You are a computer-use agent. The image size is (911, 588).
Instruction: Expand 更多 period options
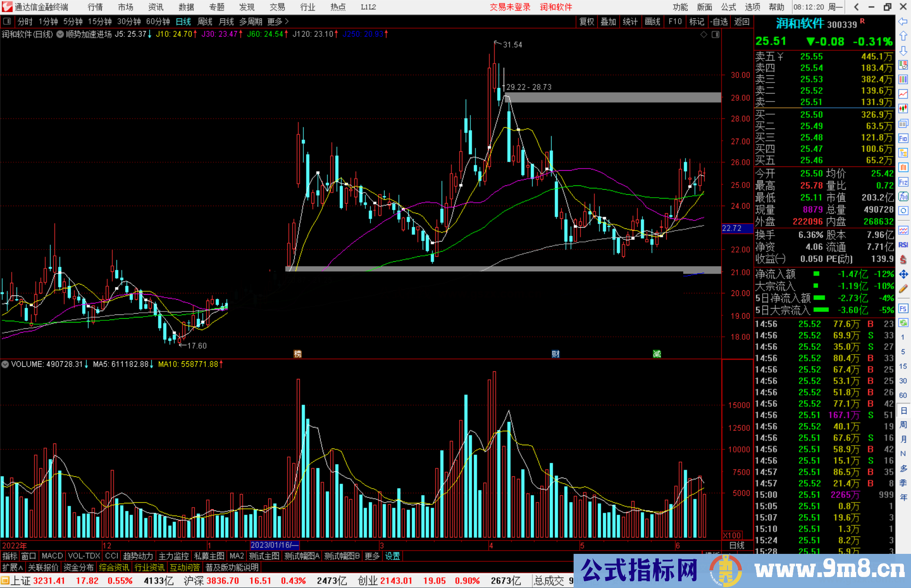click(x=278, y=21)
